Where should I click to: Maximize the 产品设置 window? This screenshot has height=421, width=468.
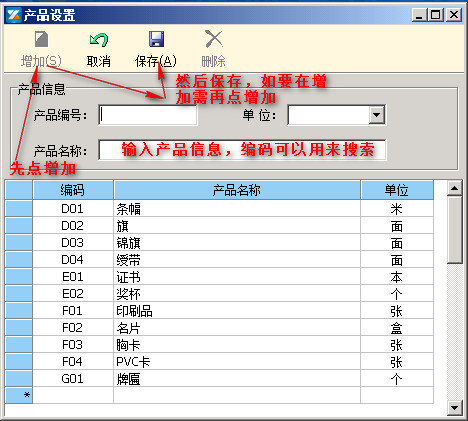click(436, 15)
